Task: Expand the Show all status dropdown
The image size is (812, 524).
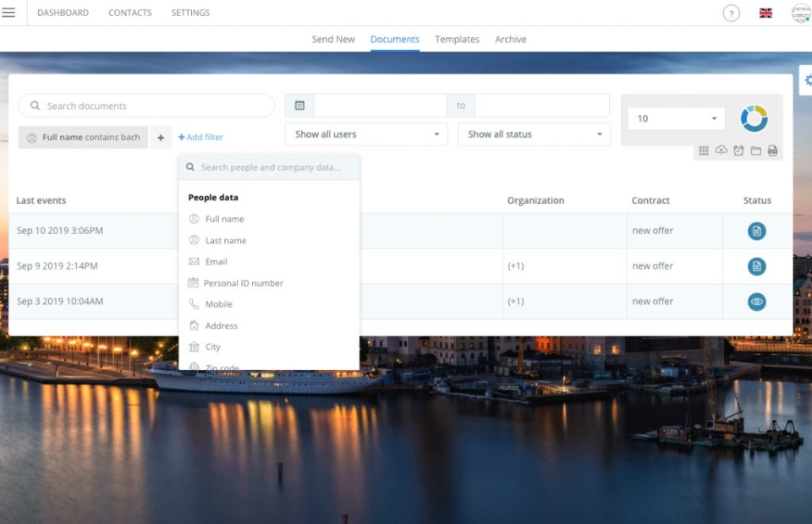Action: [x=534, y=134]
